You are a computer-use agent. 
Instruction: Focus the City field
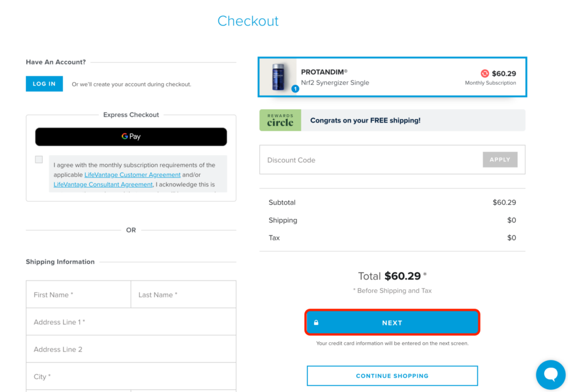pos(131,376)
